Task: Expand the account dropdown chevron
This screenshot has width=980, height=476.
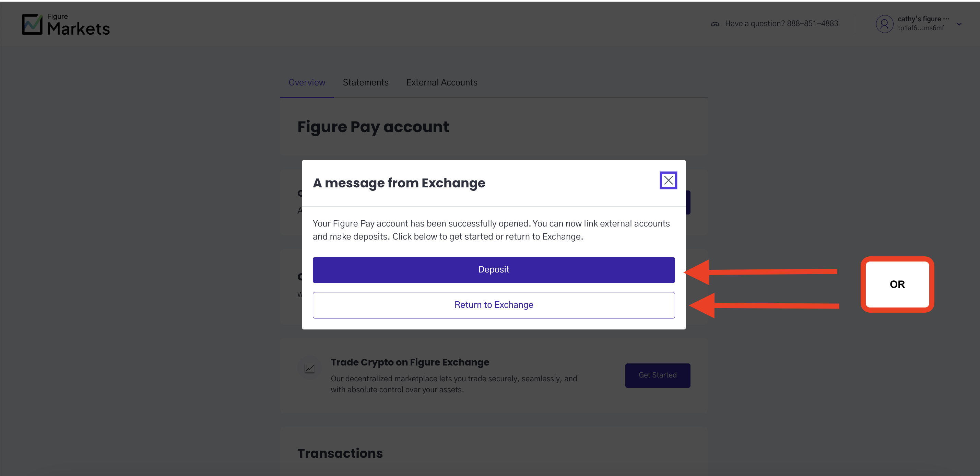Action: tap(959, 24)
